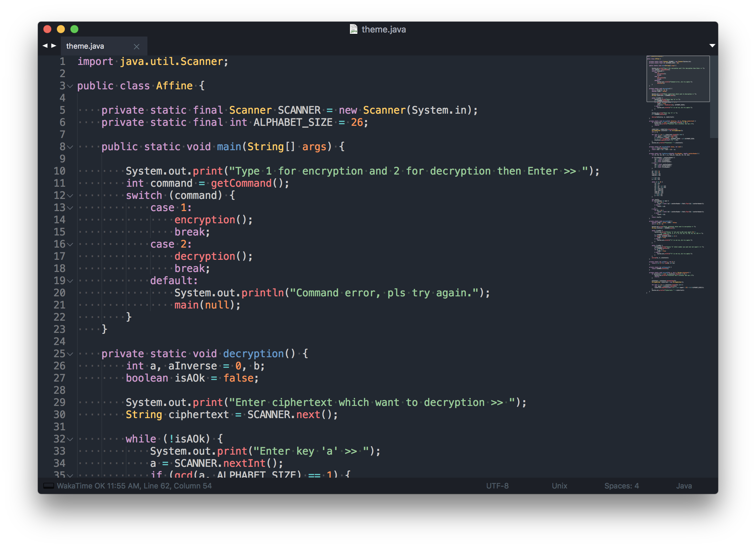This screenshot has height=548, width=756.
Task: Click the right tab navigation arrow
Action: click(54, 46)
